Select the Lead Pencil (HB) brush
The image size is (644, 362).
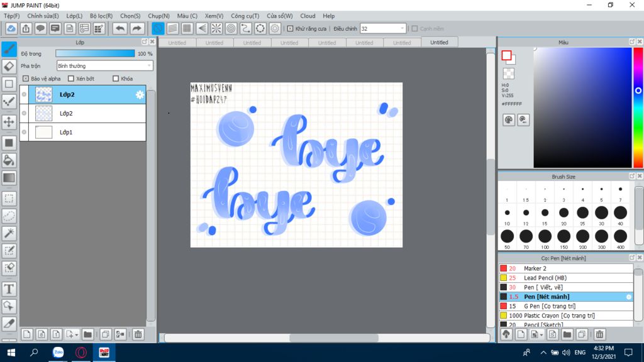pos(566,278)
